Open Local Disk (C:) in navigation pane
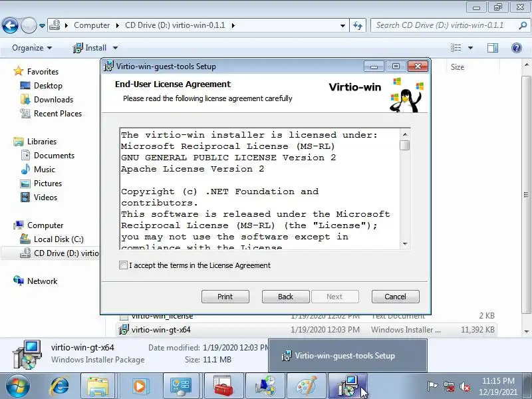 pos(59,239)
